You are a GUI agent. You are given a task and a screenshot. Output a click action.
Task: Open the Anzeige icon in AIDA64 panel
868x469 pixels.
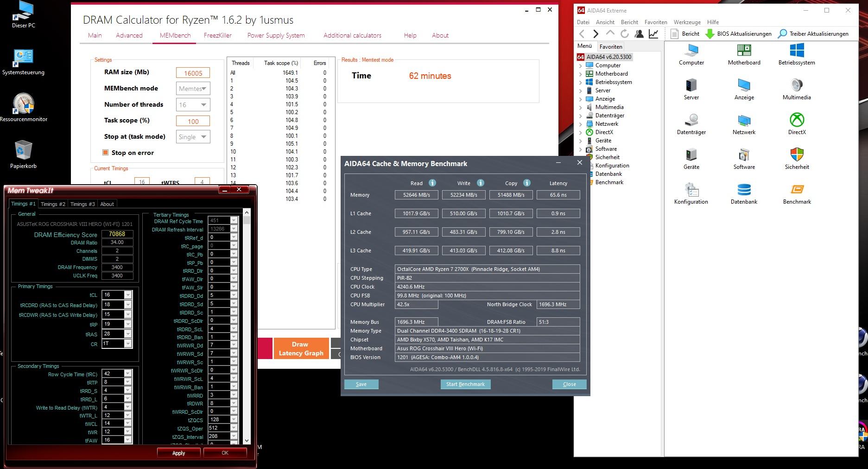click(x=744, y=90)
